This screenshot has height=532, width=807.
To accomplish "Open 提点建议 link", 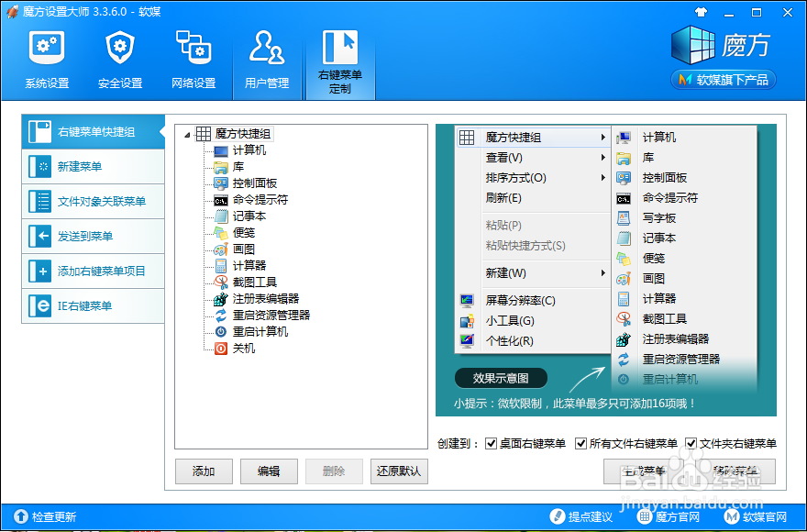I will (581, 516).
